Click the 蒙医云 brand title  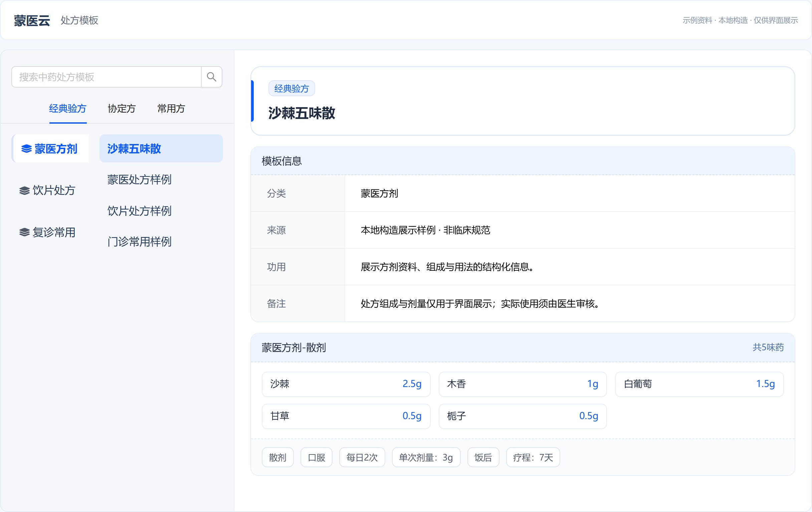(x=32, y=21)
